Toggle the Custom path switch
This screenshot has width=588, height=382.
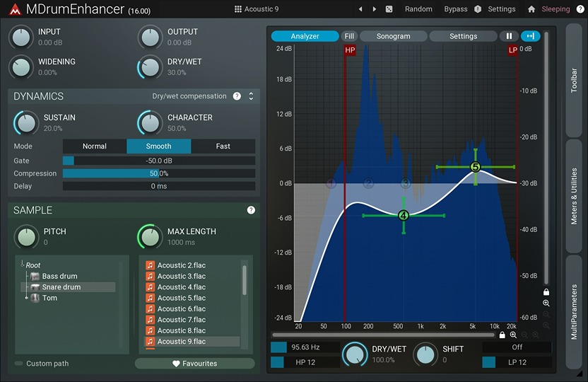coord(19,364)
